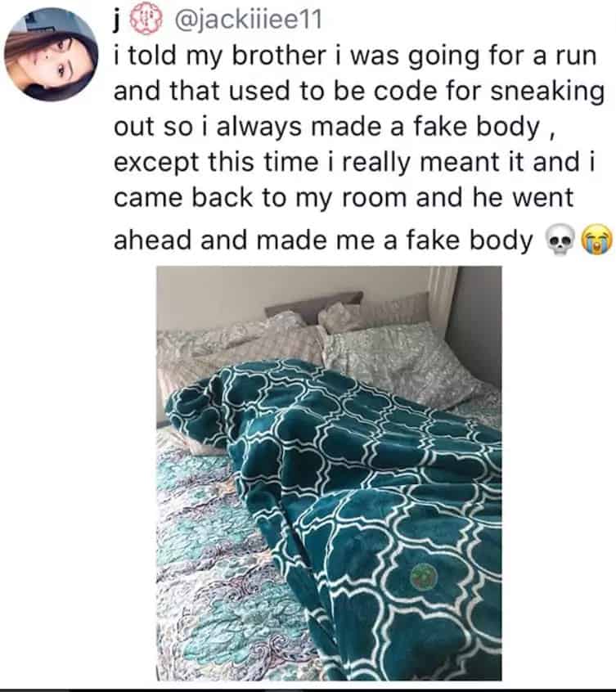Open the attached bed photo

coord(329,473)
